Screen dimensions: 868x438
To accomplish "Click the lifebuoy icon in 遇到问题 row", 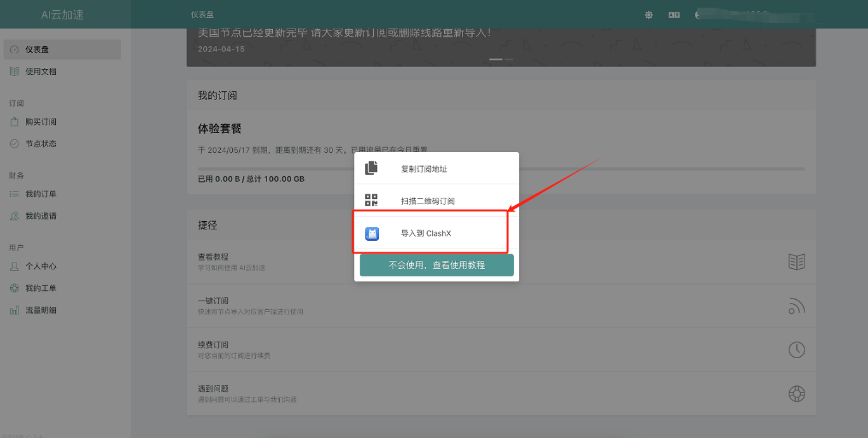I will pos(797,394).
